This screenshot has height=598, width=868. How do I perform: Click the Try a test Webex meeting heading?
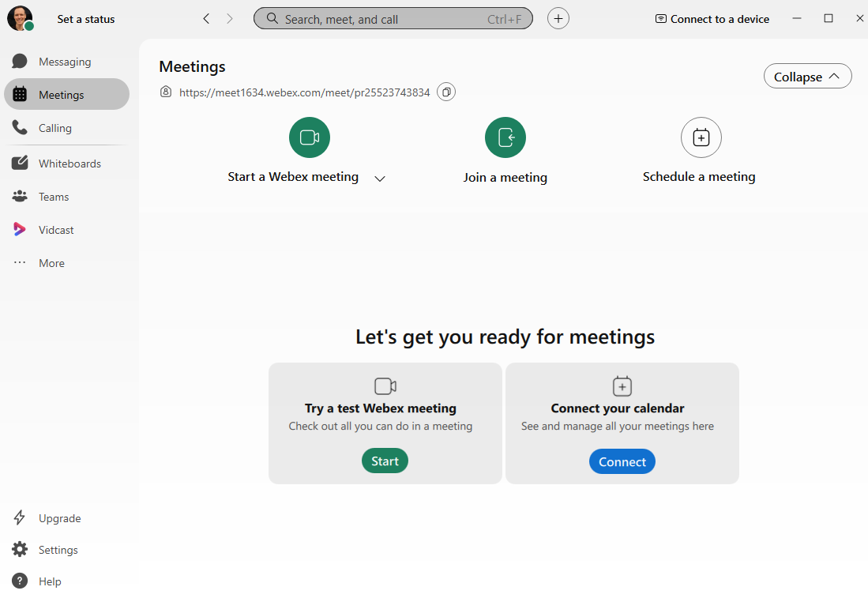pos(381,408)
